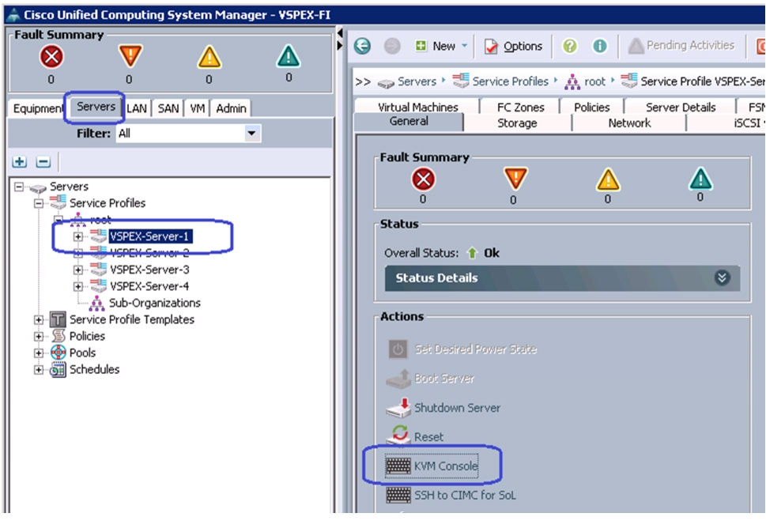Click SSH to CIMC for SoL
Screen dimensions: 766x532
coord(465,496)
